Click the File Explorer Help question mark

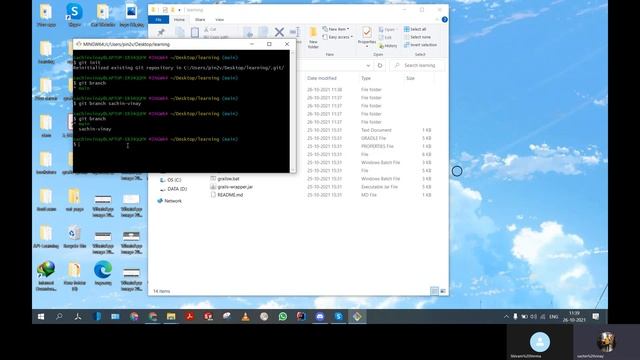point(444,19)
